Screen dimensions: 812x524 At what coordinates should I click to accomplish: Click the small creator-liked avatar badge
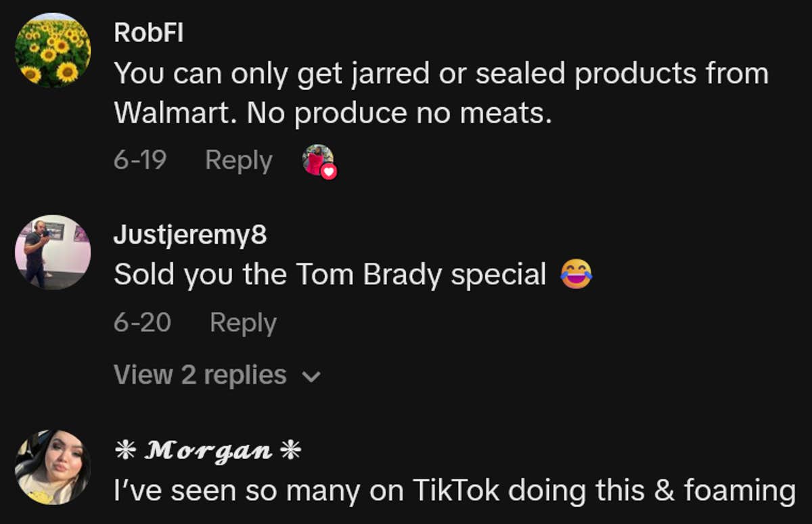[317, 160]
